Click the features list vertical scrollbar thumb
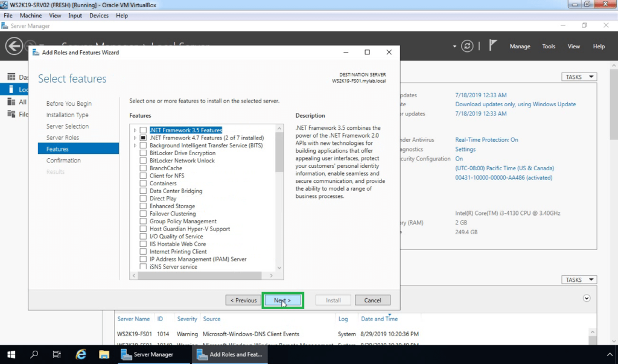This screenshot has width=618, height=364. point(279,152)
